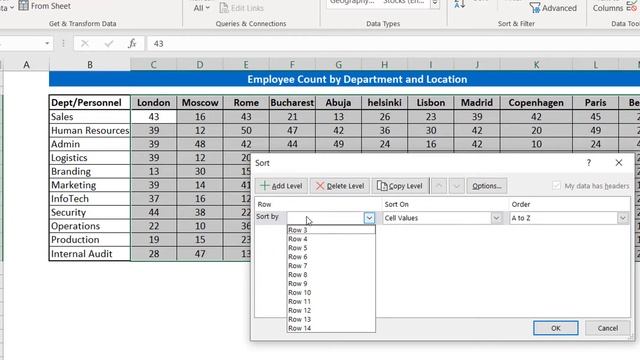Open the Sort On Cell Values dropdown
640x360 pixels.
click(x=496, y=218)
